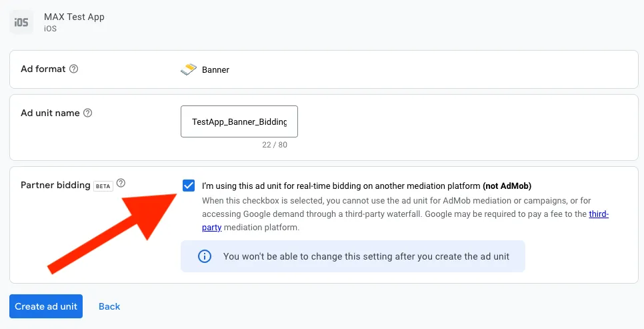This screenshot has height=329, width=644.
Task: Go Back to the previous step
Action: point(109,306)
